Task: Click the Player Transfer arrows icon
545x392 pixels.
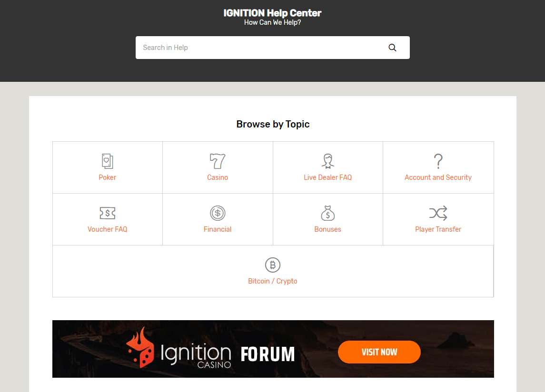Action: 438,213
